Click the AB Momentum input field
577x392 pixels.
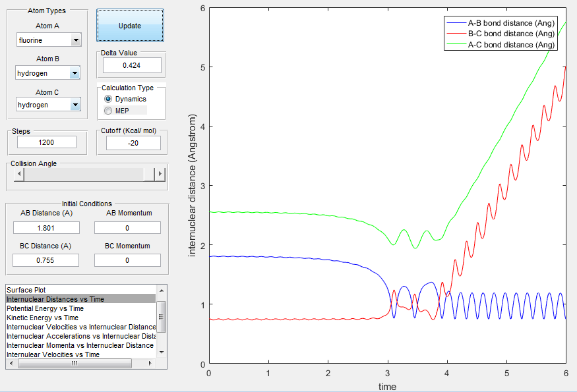(127, 228)
